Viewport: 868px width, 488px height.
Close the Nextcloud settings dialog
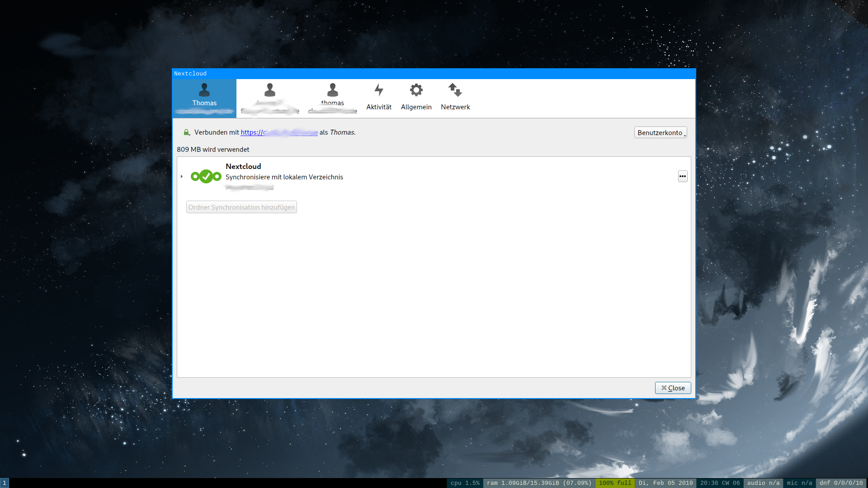pos(673,388)
